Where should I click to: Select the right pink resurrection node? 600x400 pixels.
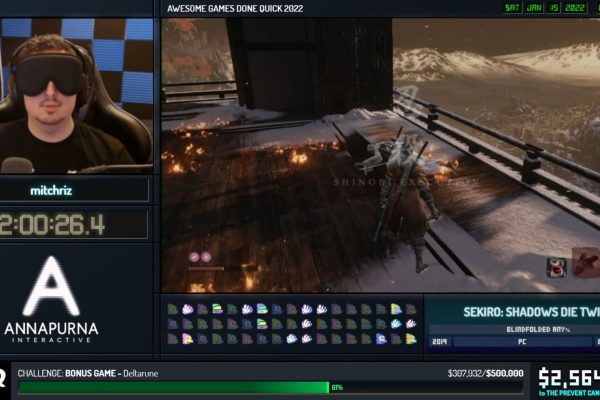coord(206,257)
